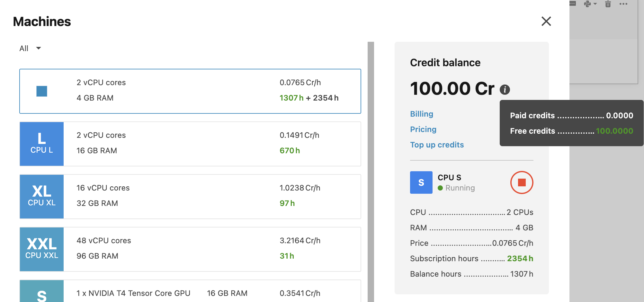The height and width of the screenshot is (302, 644).
Task: Expand the Python kernel dropdown arrow
Action: (595, 4)
